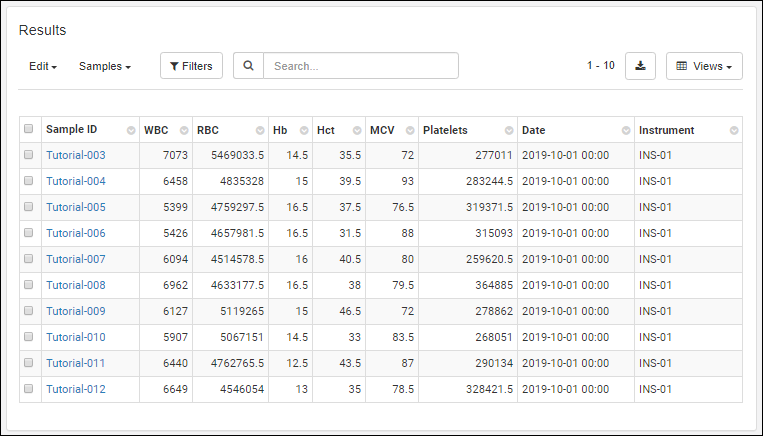Open the Samples dropdown menu
The image size is (763, 436).
pos(105,66)
